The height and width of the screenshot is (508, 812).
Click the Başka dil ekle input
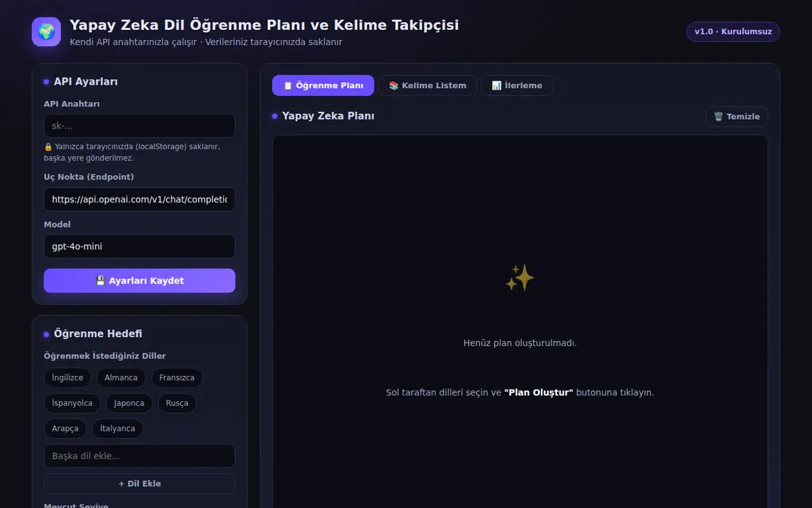(x=139, y=456)
